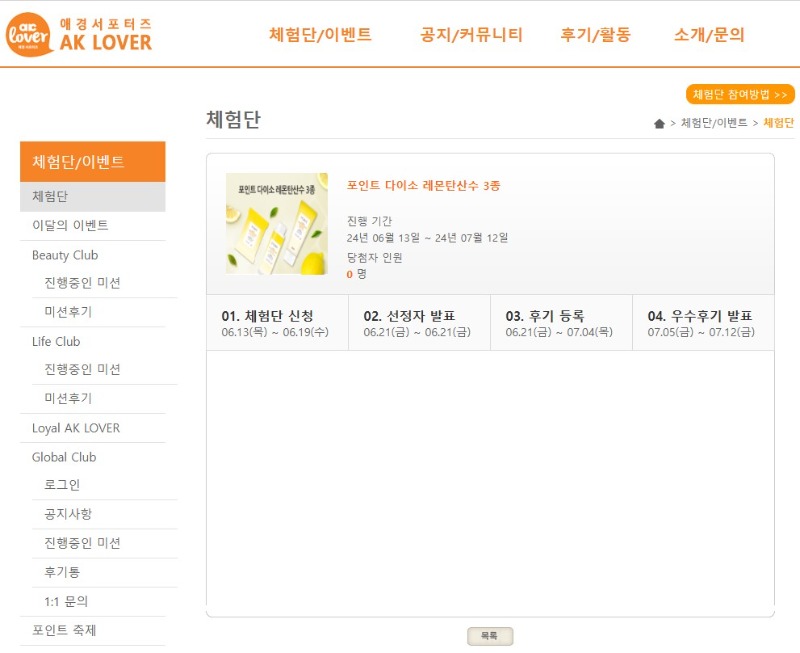Open Global Club in sidebar
Screen dimensions: 800x653
click(64, 457)
